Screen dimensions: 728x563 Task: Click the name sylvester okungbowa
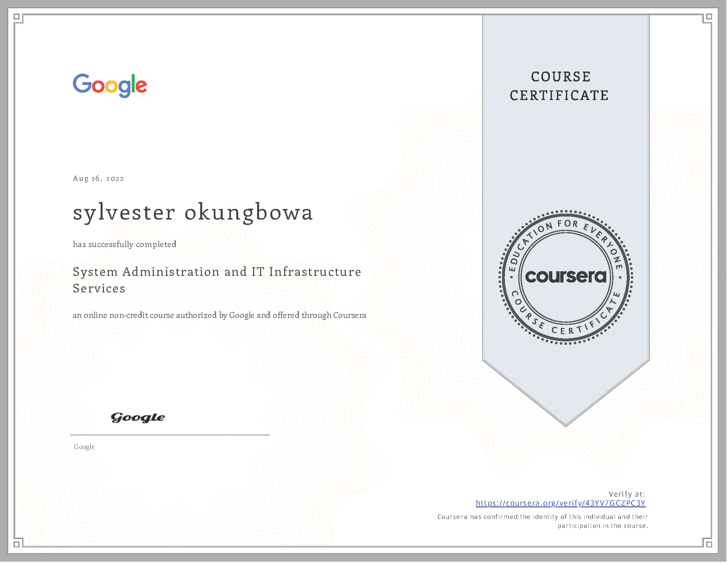(193, 213)
